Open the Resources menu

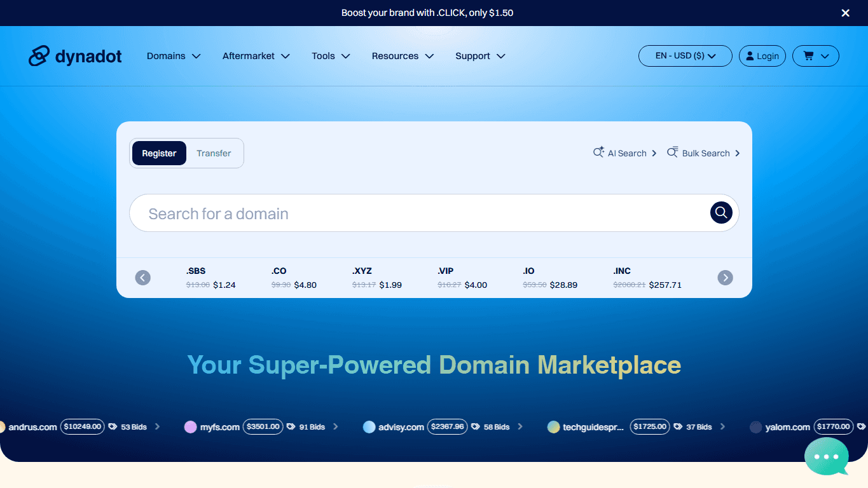click(403, 56)
